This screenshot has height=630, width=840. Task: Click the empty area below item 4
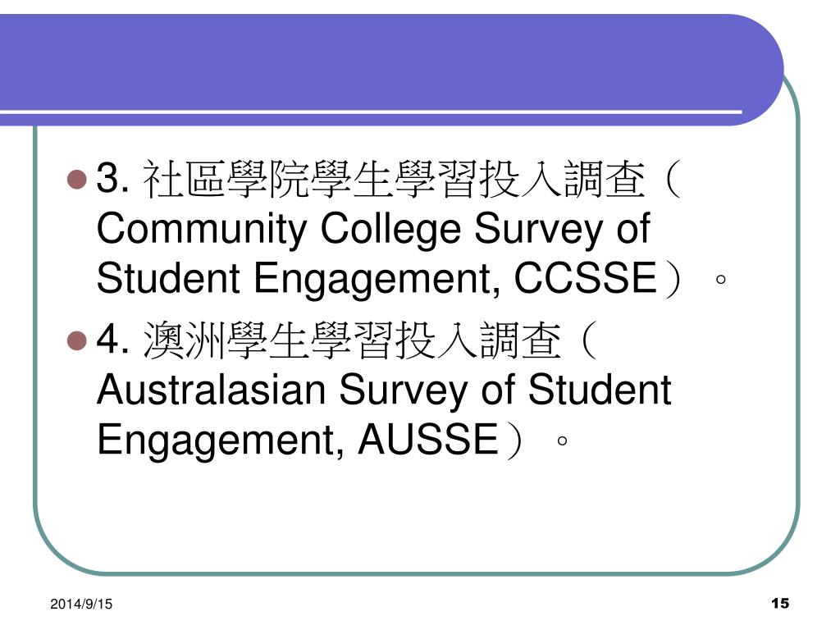pyautogui.click(x=418, y=514)
